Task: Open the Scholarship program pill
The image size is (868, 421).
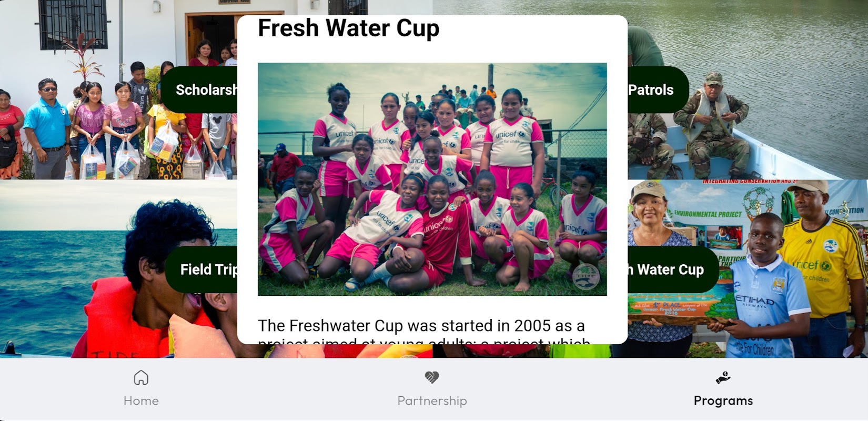Action: [x=199, y=90]
